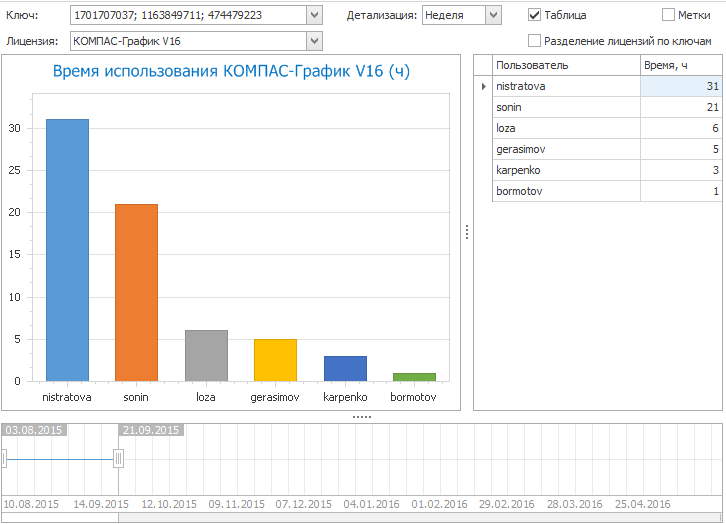
Task: Click the left timeline range handle
Action: point(4,458)
